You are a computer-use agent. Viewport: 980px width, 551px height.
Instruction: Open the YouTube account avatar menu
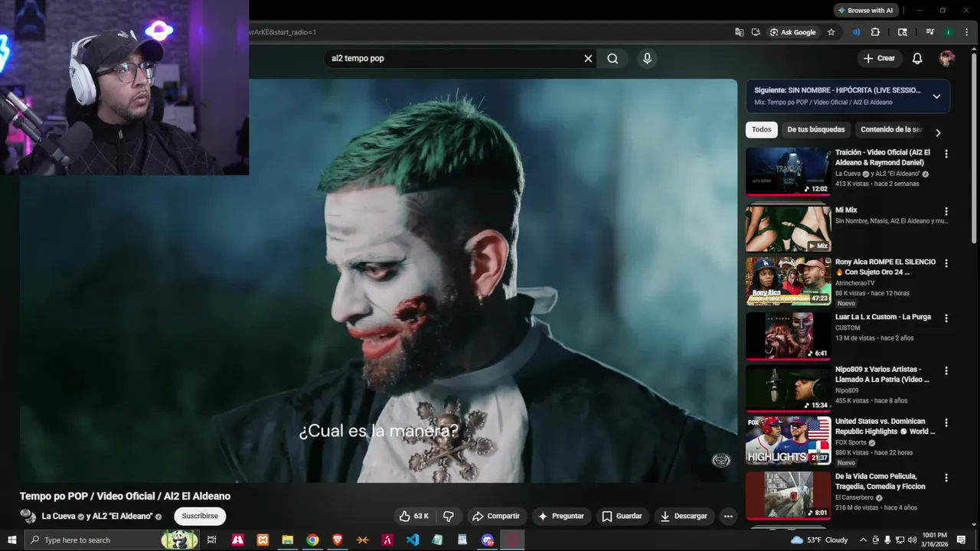pos(947,58)
